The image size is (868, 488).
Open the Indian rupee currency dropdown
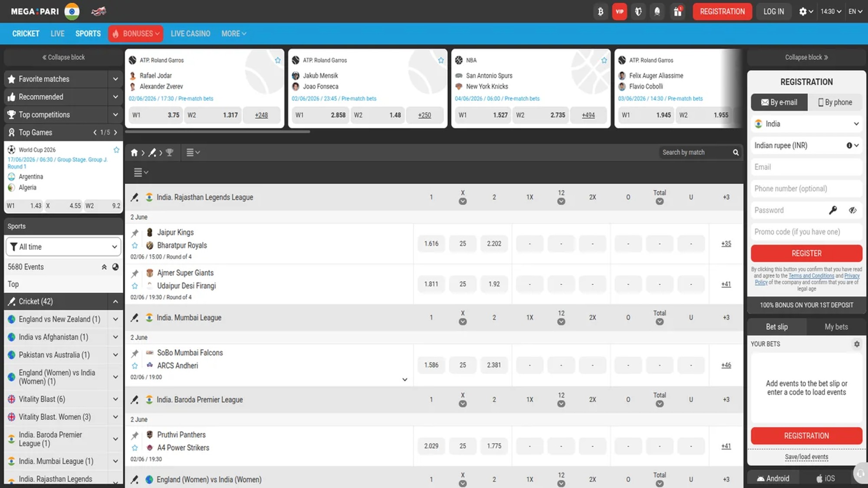click(x=806, y=146)
